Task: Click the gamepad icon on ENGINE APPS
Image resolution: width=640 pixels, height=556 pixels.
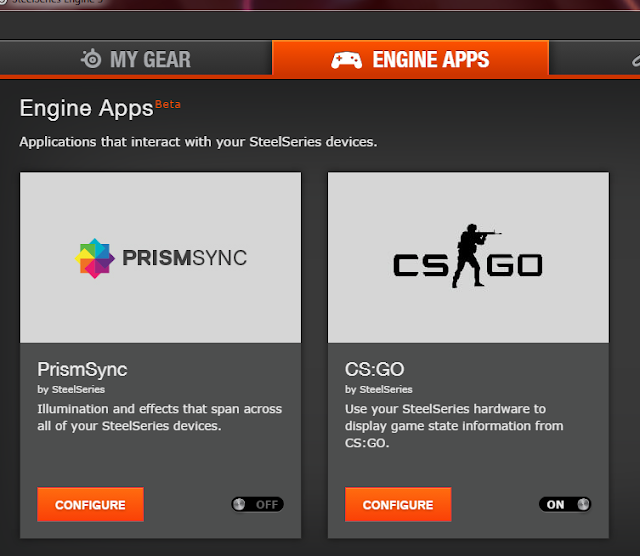Action: click(346, 60)
